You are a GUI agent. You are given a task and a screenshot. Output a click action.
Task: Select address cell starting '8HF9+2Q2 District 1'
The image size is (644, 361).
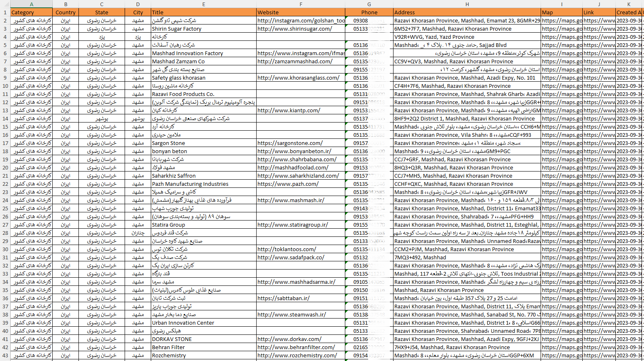click(467, 118)
